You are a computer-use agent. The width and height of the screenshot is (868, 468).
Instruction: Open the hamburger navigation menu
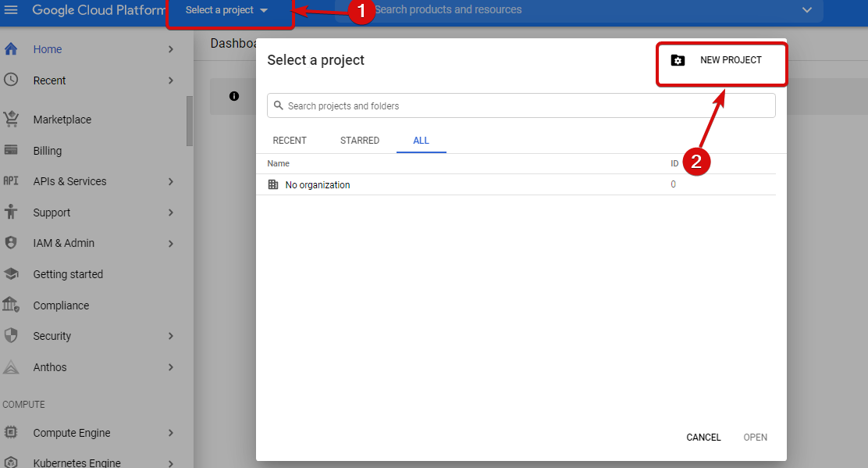click(x=11, y=10)
